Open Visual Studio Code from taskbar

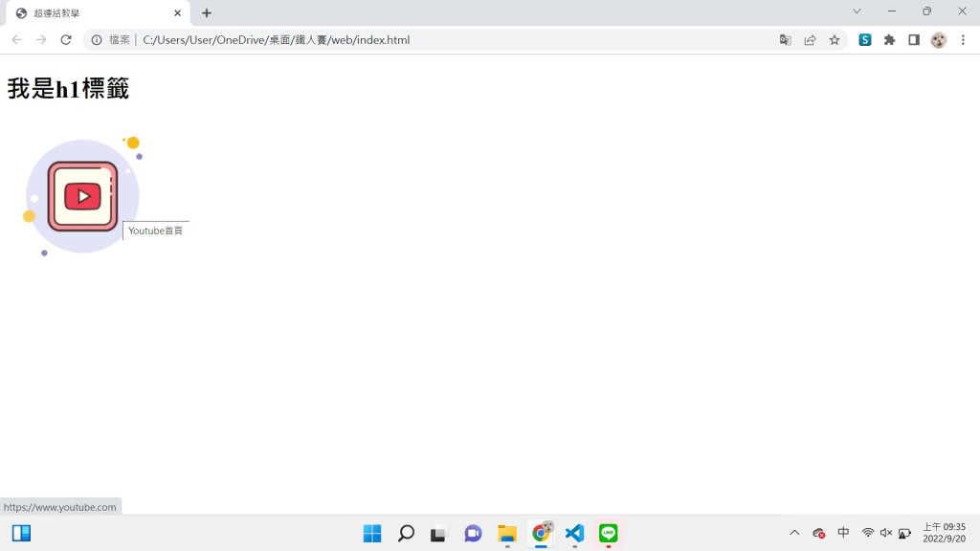click(574, 533)
